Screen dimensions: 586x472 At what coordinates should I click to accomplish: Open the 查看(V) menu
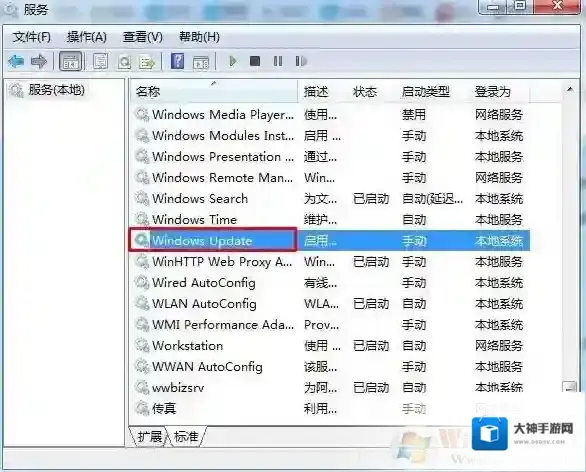143,37
